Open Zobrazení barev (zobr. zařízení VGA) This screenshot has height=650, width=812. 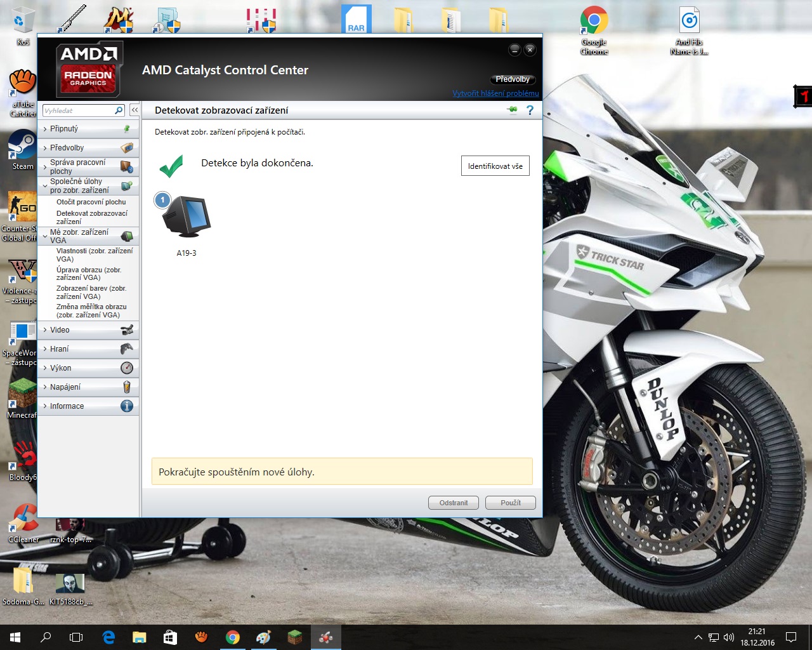91,292
